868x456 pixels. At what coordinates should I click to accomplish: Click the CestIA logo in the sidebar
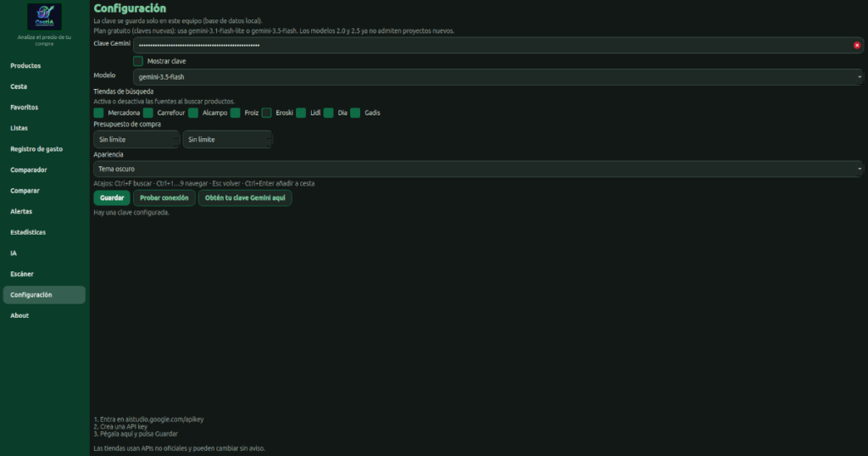pyautogui.click(x=44, y=17)
